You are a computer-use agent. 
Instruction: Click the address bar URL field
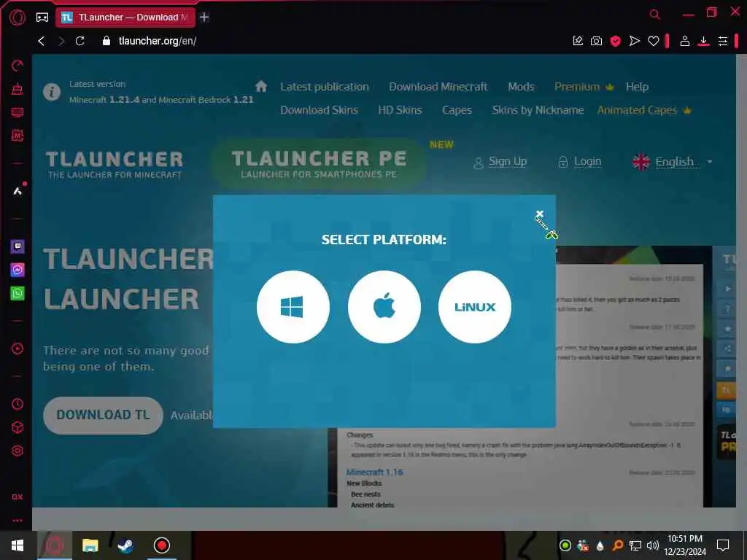point(158,41)
